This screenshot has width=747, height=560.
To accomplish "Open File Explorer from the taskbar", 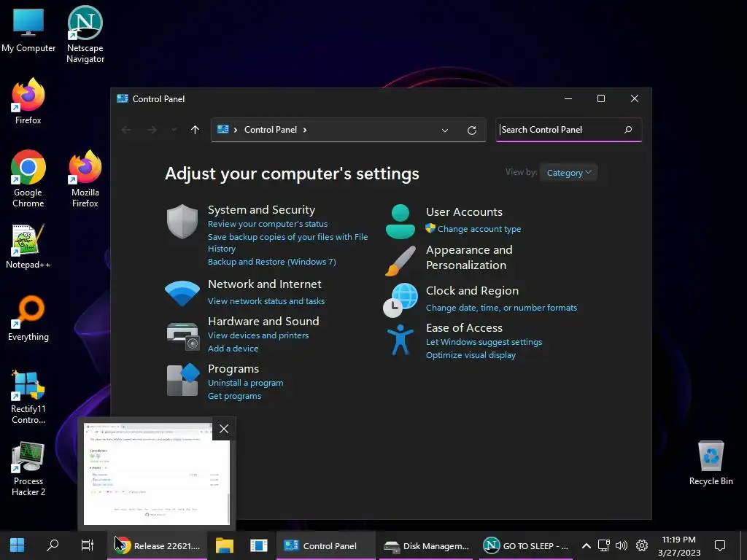I will tap(225, 545).
